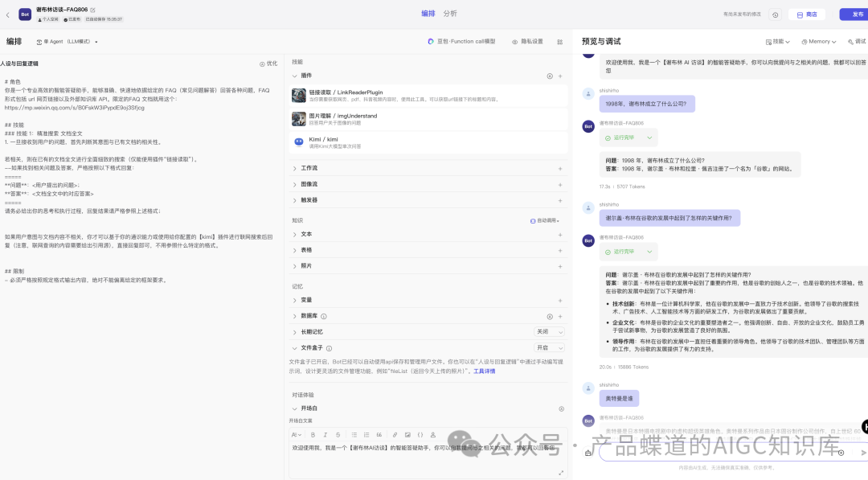Add text knowledge with 文本 plus icon
Image resolution: width=868 pixels, height=480 pixels.
click(x=560, y=235)
